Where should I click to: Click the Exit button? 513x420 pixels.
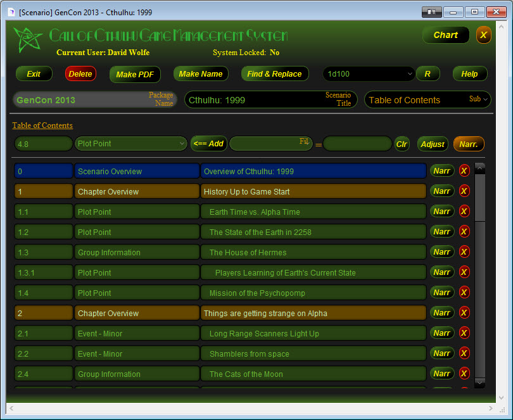tap(34, 73)
